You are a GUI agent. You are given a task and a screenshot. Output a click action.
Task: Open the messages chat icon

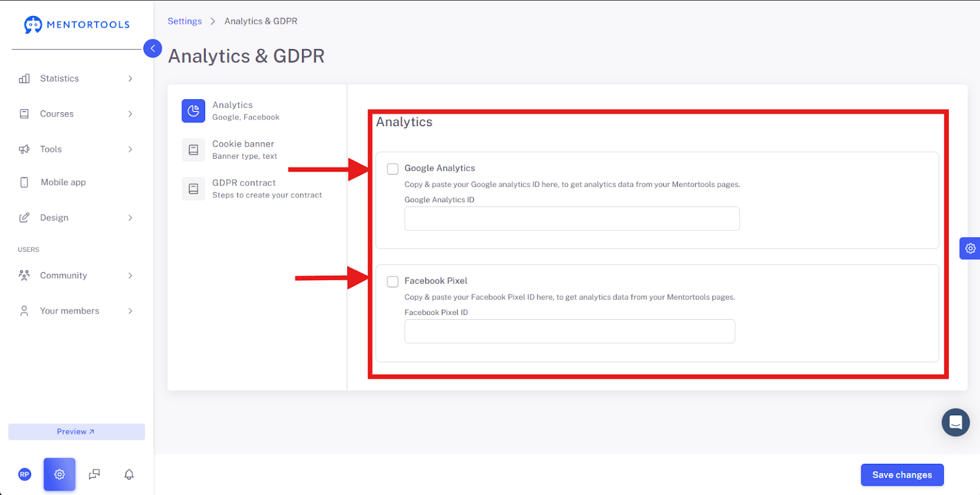coord(94,474)
